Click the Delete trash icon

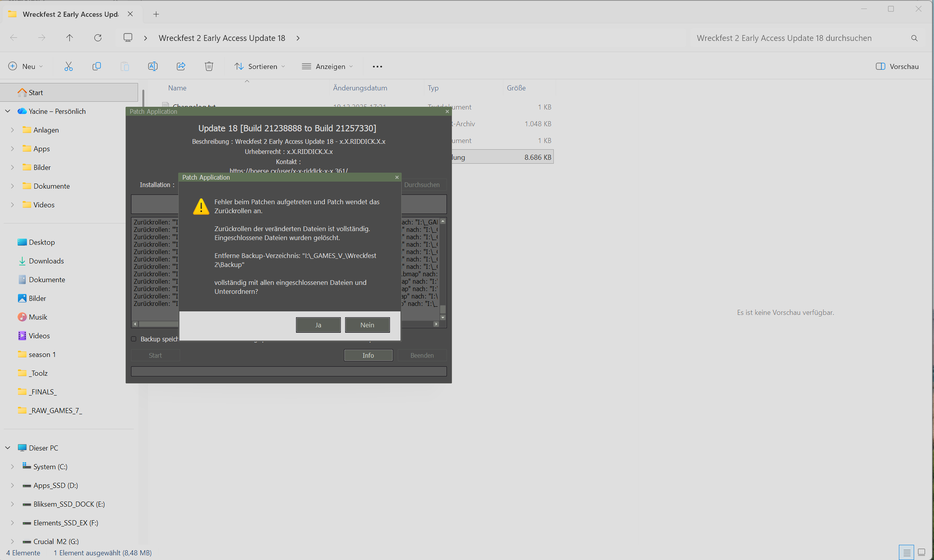[209, 66]
